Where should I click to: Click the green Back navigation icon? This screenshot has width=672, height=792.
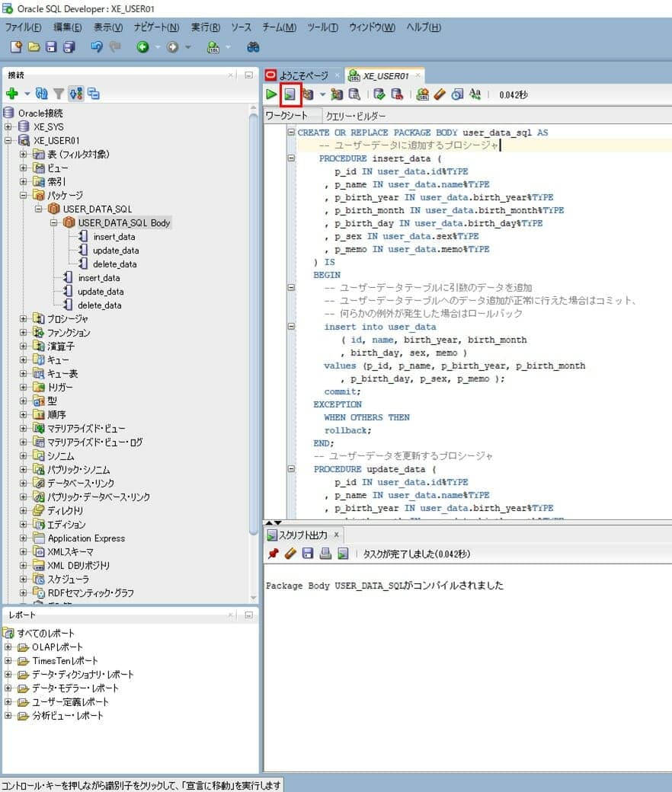click(x=143, y=47)
